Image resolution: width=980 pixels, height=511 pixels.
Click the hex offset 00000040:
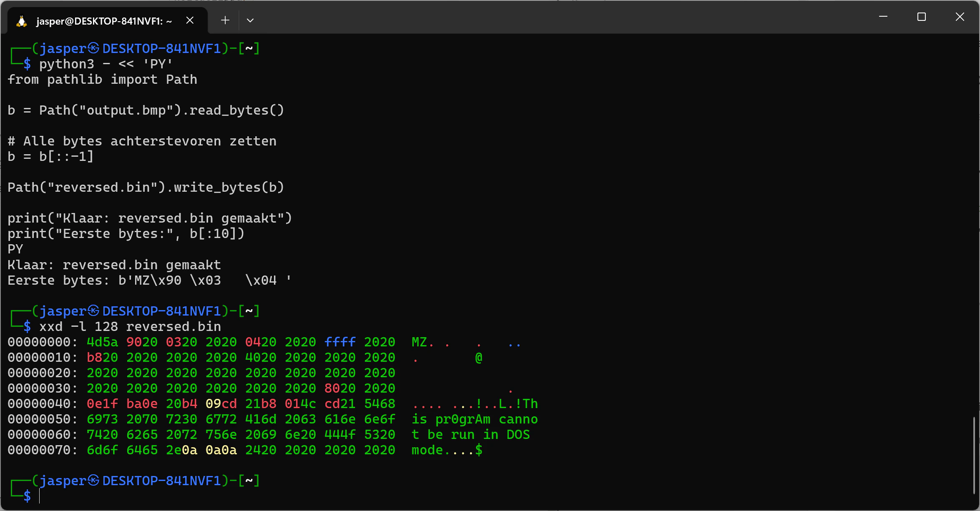pos(43,403)
